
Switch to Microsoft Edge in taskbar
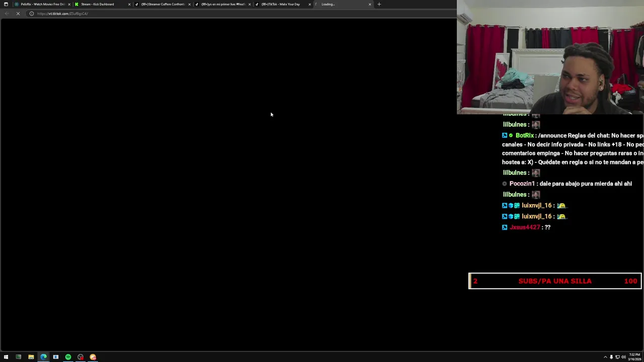[43, 357]
